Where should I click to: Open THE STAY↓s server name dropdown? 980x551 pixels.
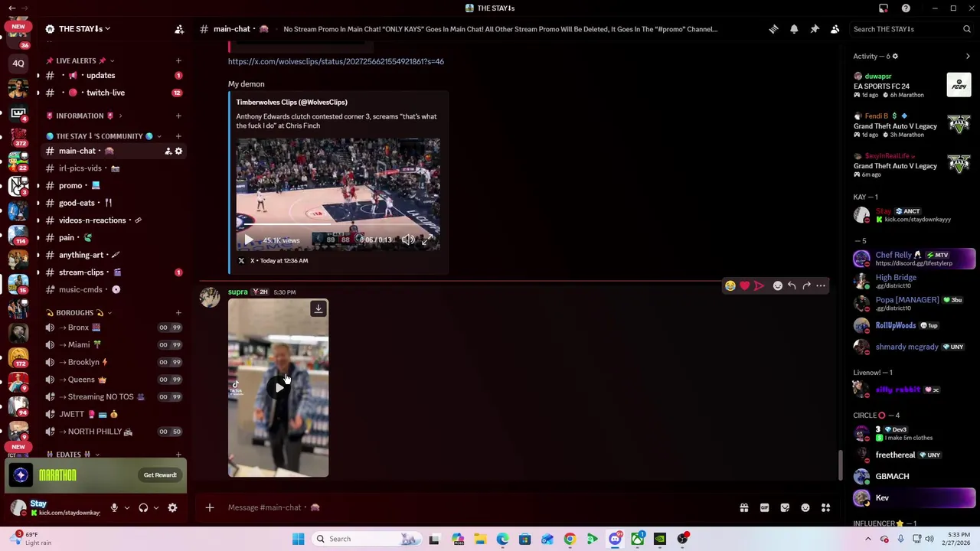pos(84,29)
